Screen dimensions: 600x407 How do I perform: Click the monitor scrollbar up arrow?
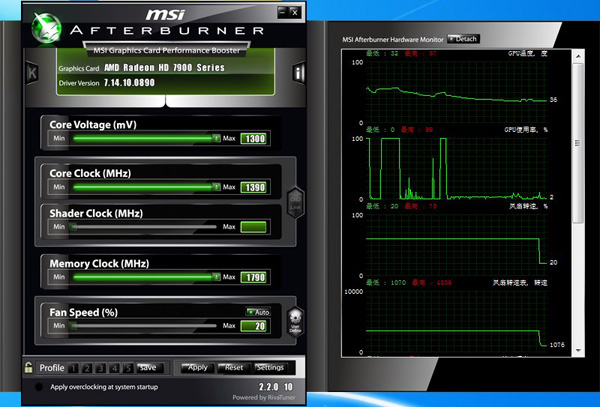click(x=578, y=56)
